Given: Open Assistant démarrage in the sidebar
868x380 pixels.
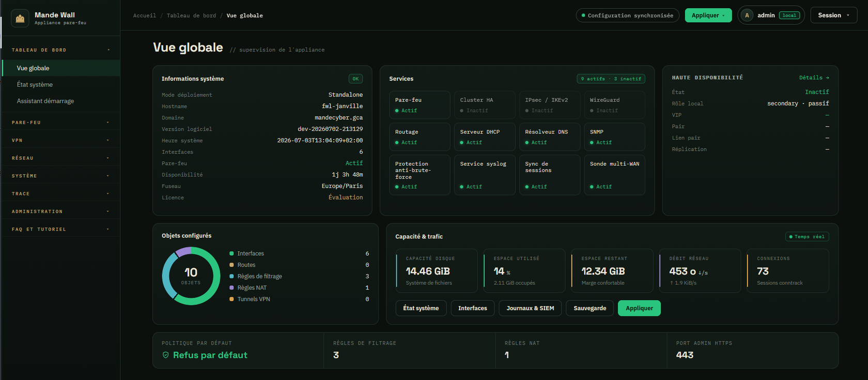Looking at the screenshot, I should pos(61,101).
